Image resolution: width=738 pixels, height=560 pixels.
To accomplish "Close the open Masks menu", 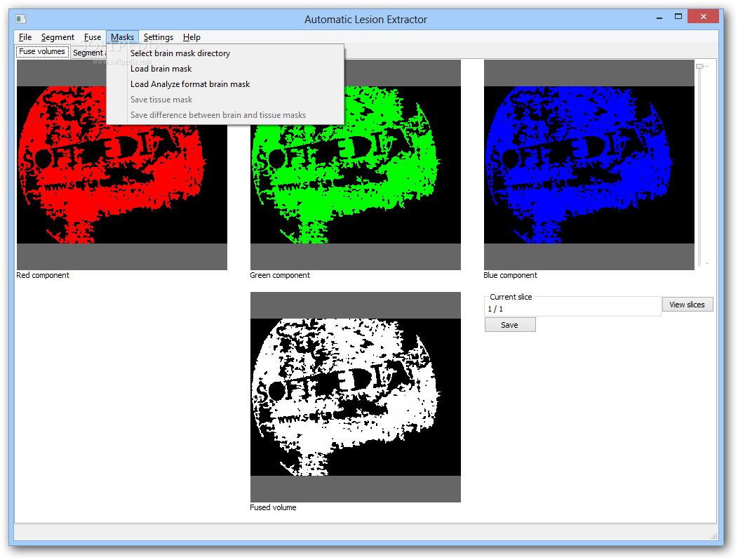I will click(122, 37).
